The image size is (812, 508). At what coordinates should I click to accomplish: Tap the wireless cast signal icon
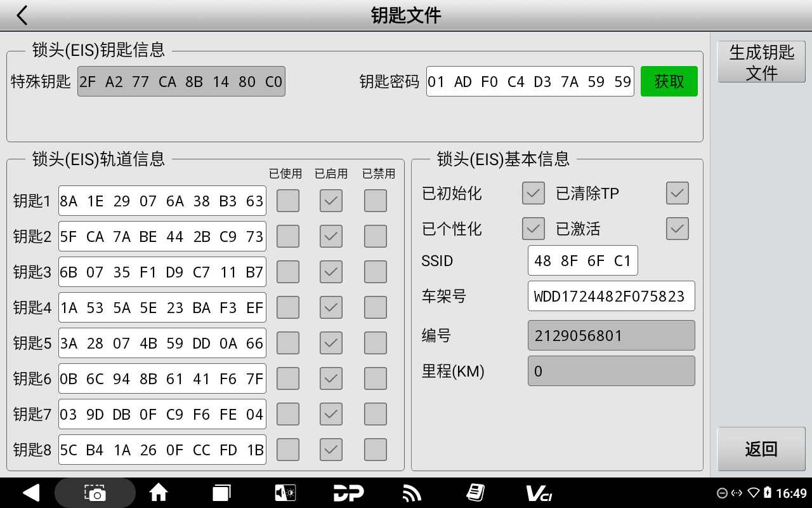click(412, 493)
